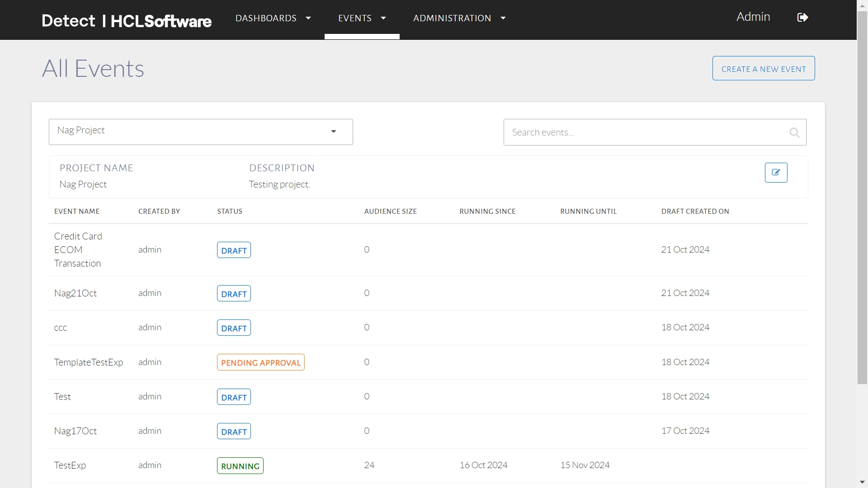Open the TemplateTestExp event row
Screen dimensions: 868x488
point(89,362)
